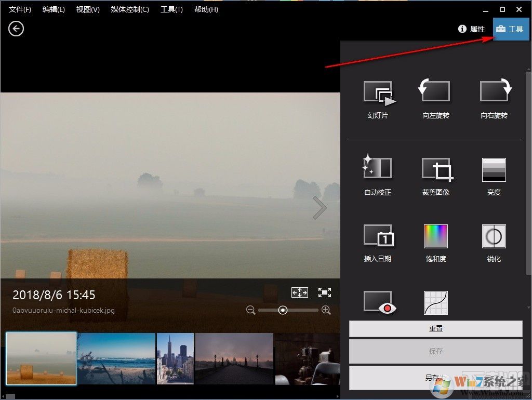Open the 视图(V) menu

[88, 9]
